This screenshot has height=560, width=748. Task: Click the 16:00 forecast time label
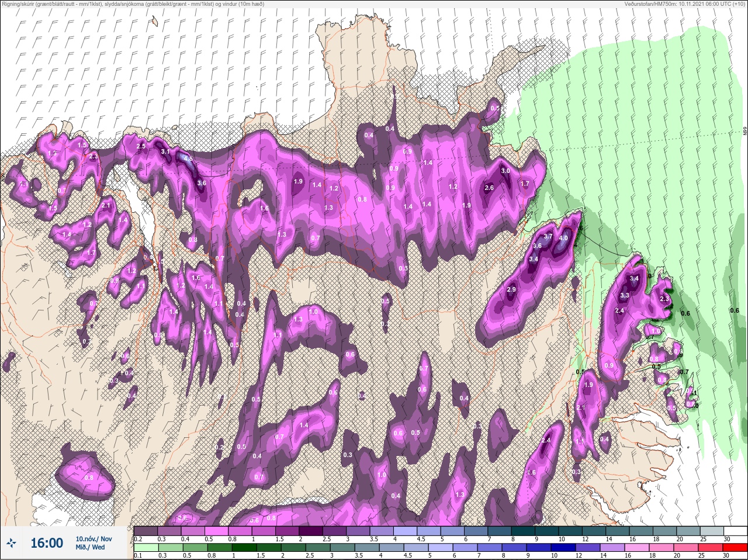pos(47,543)
